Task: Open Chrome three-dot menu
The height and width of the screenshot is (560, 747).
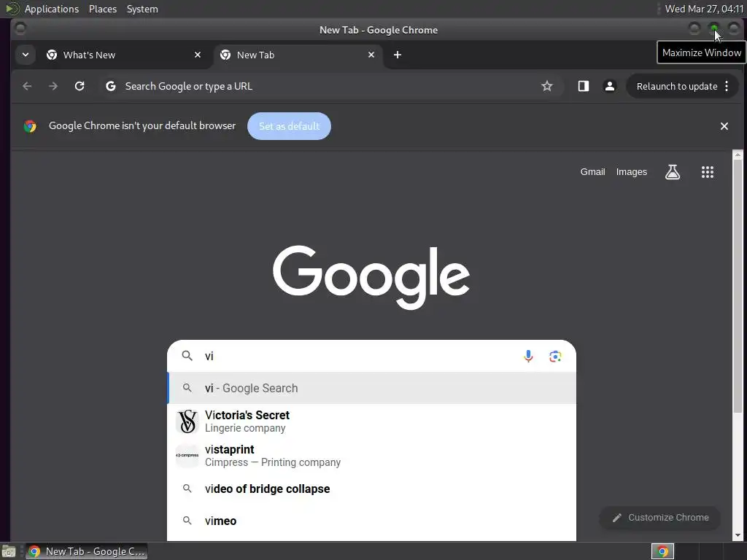Action: [727, 86]
